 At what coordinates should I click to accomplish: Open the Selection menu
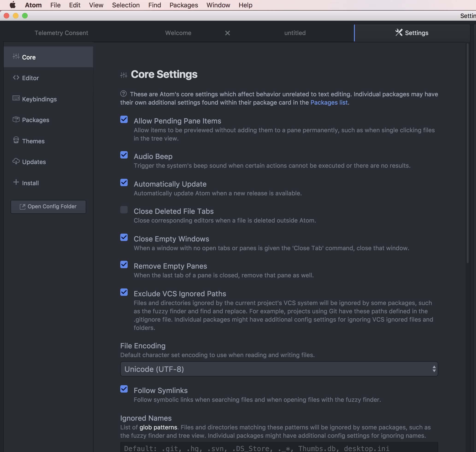[126, 5]
